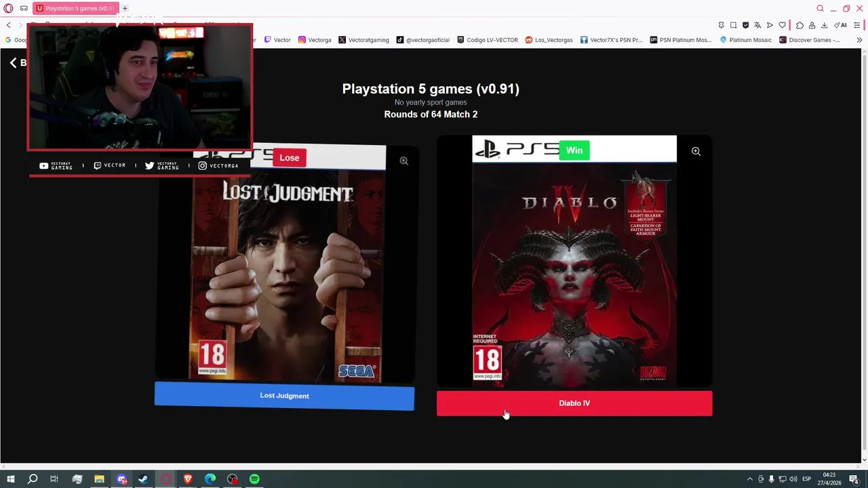Zoom the Diablo IV cover with magnifier
Viewport: 868px width, 488px height.
[696, 151]
